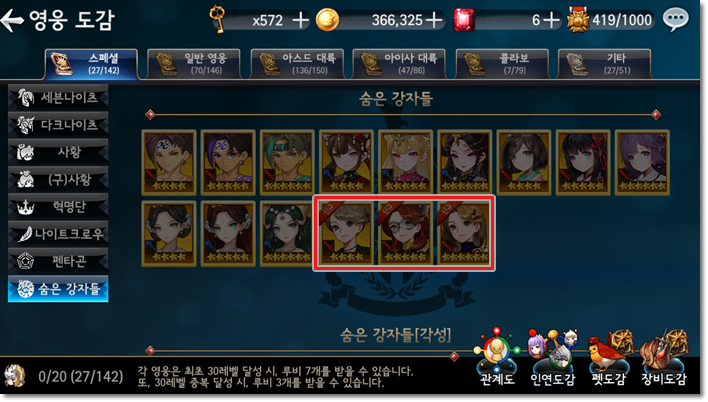This screenshot has width=708, height=402.
Task: Select 세븐나이츠 in the left category list
Action: 58,98
